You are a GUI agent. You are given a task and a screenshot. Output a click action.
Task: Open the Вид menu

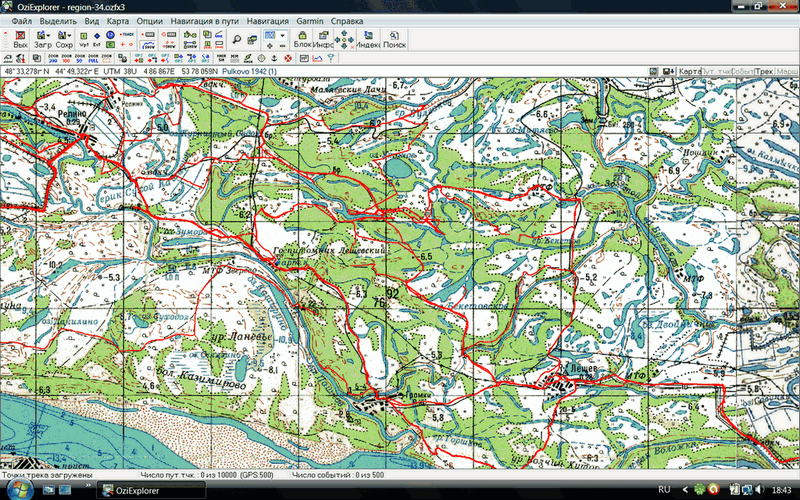(x=91, y=21)
